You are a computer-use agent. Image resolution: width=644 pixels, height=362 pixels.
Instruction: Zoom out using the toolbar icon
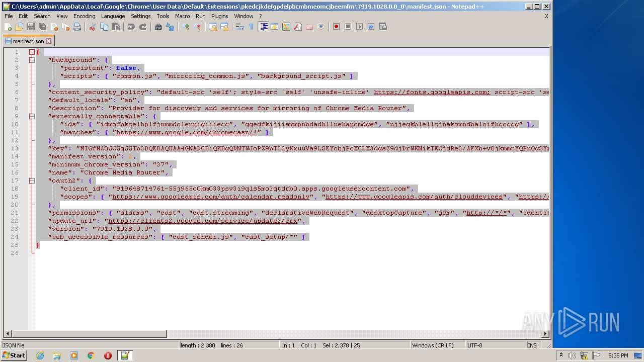click(197, 27)
